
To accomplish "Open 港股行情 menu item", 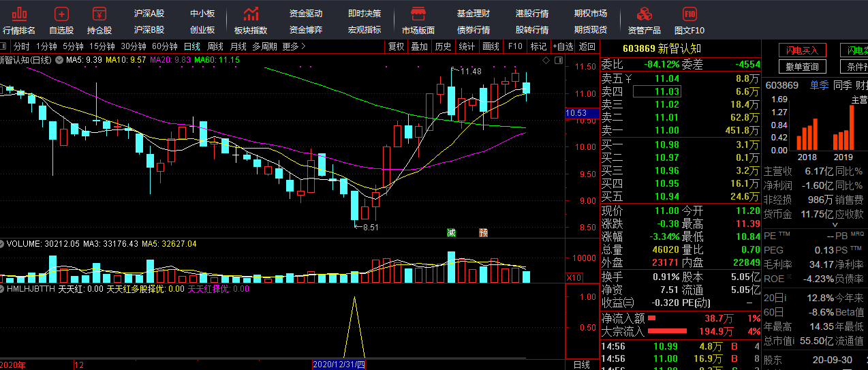I will 532,14.
